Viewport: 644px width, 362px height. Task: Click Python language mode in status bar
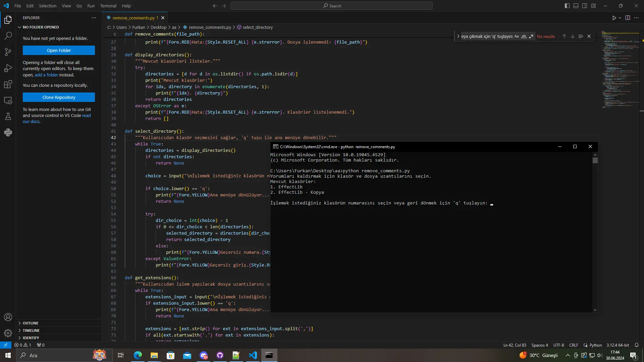[595, 345]
